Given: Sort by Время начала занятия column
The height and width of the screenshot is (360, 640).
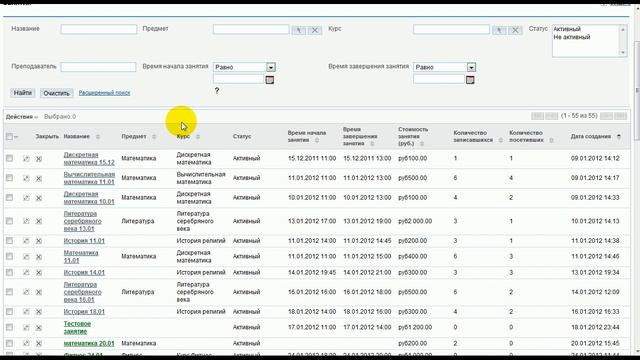Looking at the screenshot, I should (x=317, y=140).
